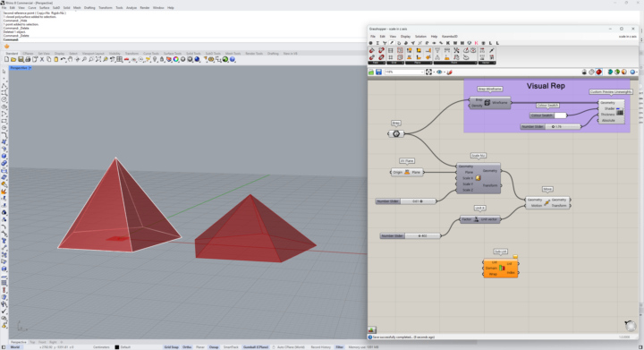Toggle Planar in Rhino status bar
This screenshot has width=644, height=350.
(x=200, y=347)
